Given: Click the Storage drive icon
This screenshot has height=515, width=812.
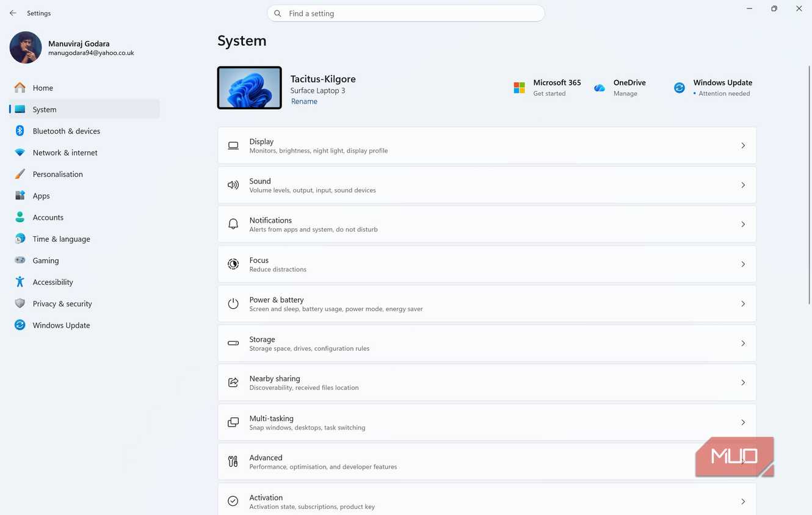Looking at the screenshot, I should (x=233, y=343).
